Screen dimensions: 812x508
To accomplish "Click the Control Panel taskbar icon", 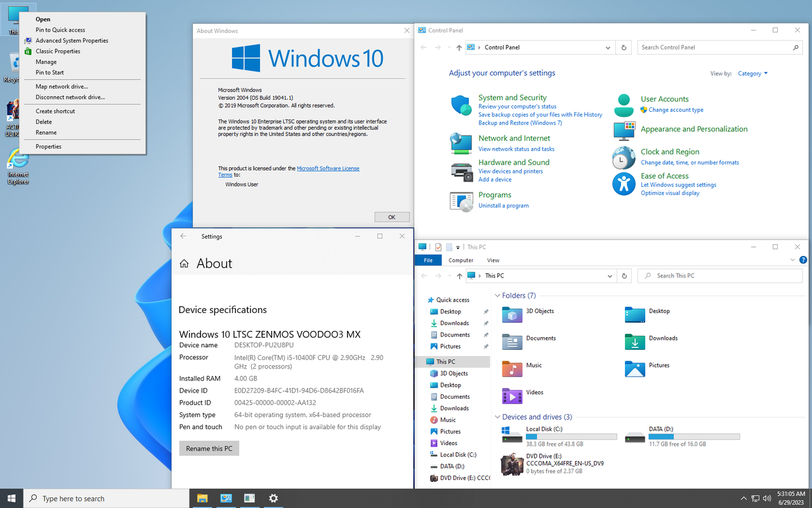I will tap(226, 498).
